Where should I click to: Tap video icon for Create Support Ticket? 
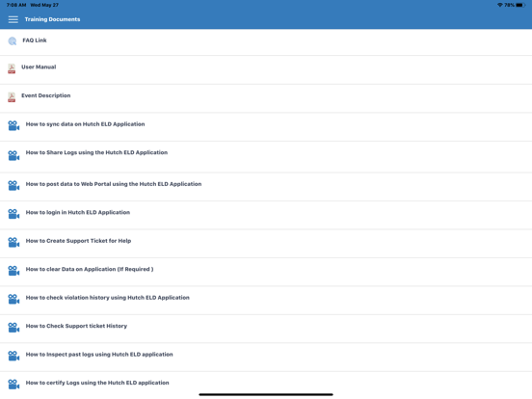(x=13, y=242)
